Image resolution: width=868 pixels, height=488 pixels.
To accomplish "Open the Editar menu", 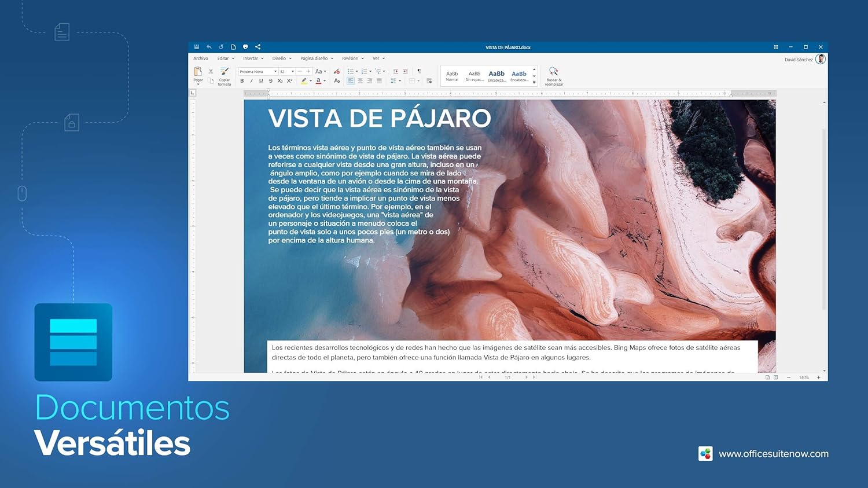I will point(226,58).
